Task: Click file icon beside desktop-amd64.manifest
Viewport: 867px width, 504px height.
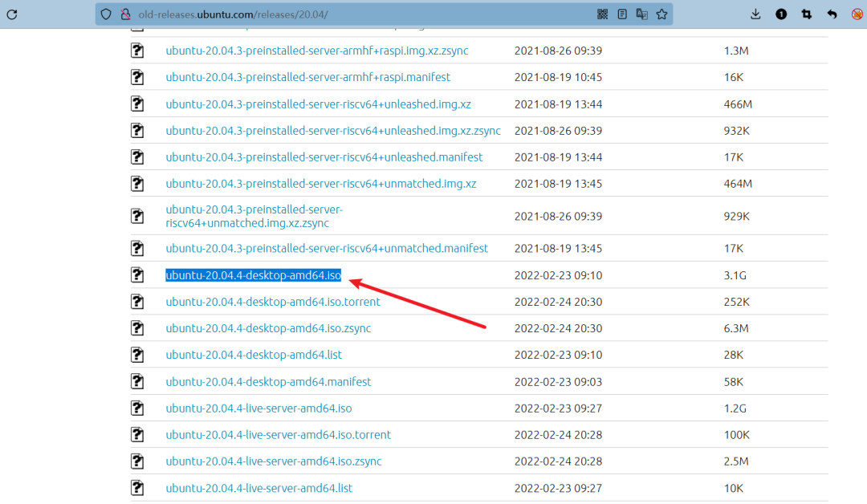Action: [x=137, y=381]
